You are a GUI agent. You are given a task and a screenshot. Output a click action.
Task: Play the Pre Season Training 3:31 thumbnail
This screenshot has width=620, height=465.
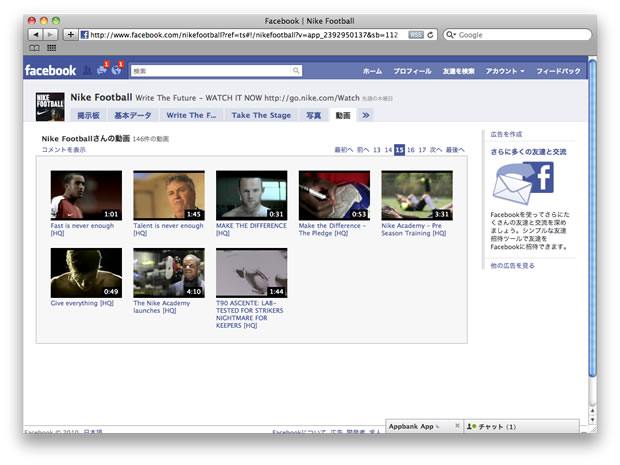click(417, 195)
